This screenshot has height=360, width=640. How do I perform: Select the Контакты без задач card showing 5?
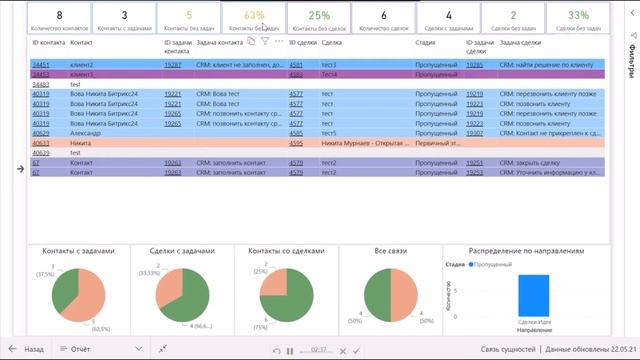[x=189, y=18]
